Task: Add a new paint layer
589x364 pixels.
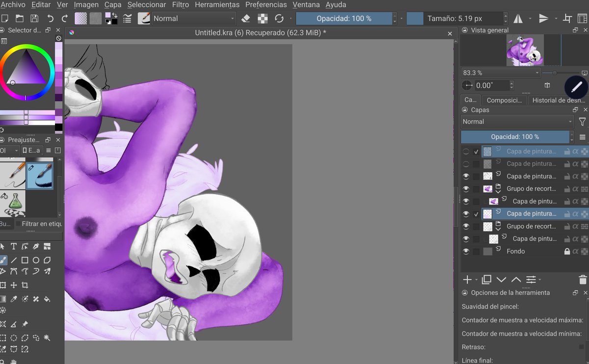Action: click(x=467, y=280)
